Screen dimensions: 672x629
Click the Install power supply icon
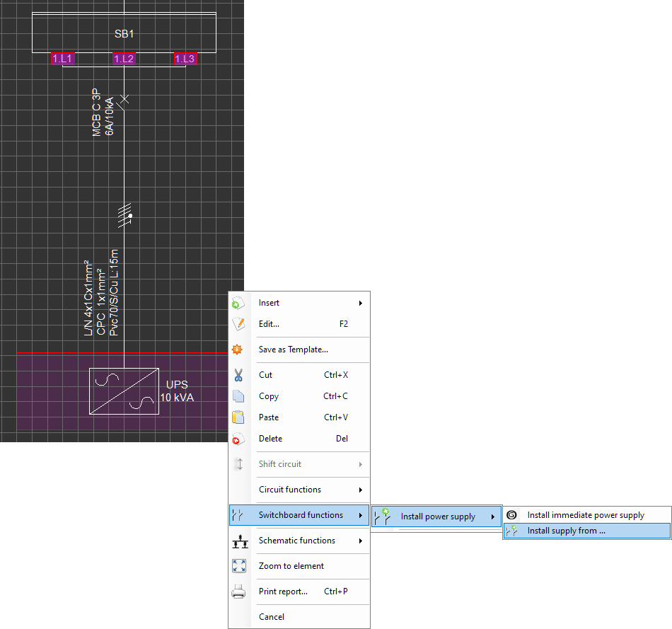(382, 517)
